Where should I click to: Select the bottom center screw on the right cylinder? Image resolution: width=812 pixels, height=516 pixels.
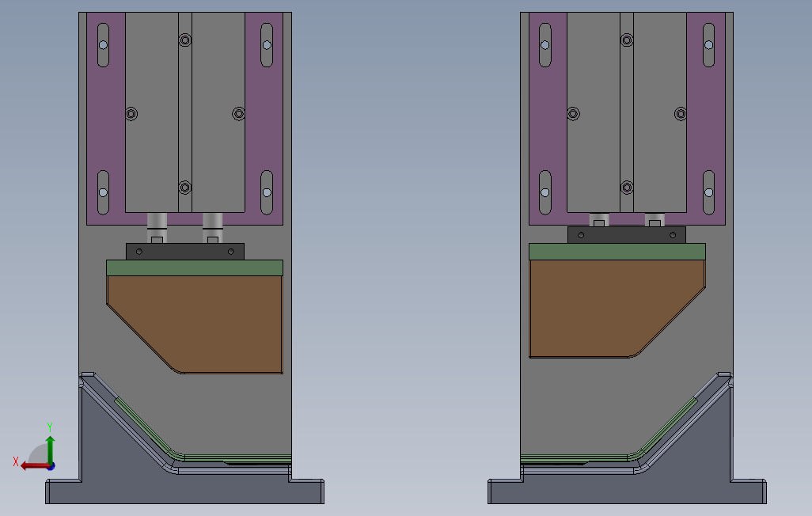(627, 187)
